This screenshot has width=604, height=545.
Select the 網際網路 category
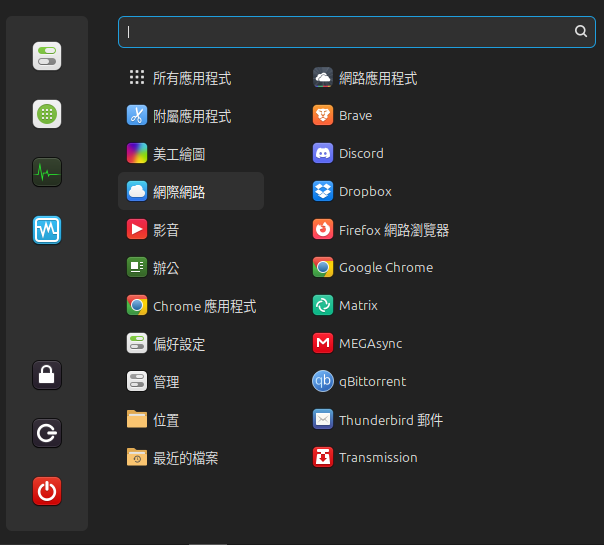coord(191,191)
